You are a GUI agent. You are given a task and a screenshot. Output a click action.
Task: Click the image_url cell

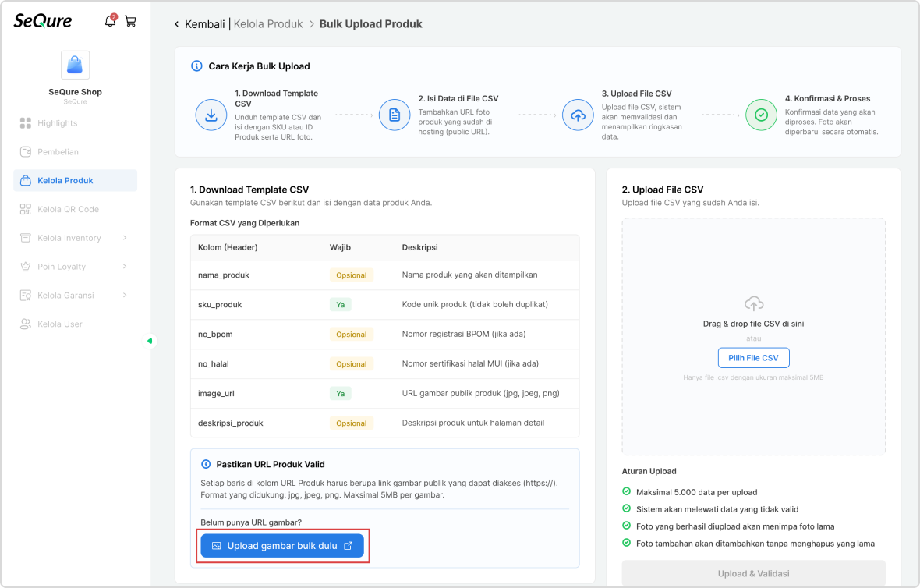pos(216,394)
